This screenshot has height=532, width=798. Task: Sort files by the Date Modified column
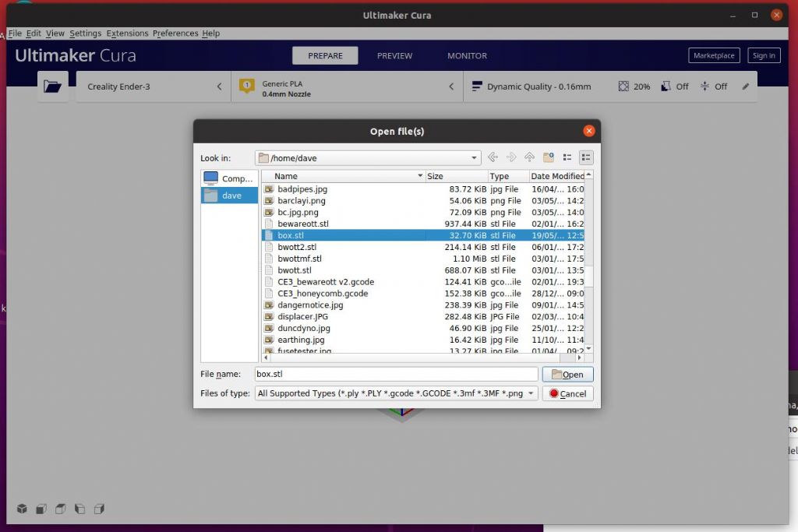point(556,176)
